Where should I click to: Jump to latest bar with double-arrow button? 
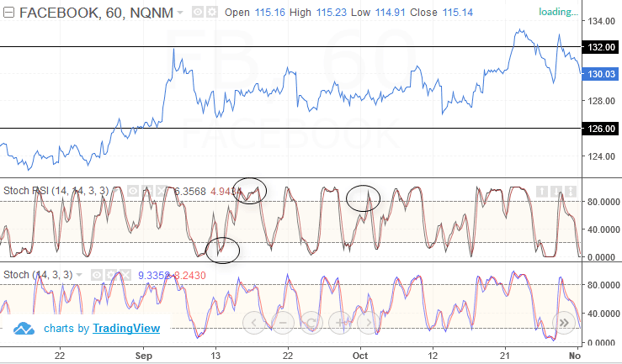pos(563,323)
